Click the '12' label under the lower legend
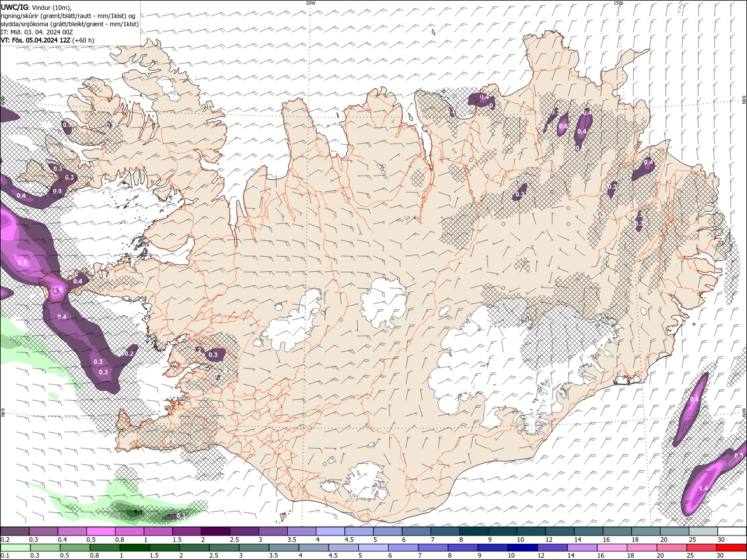The image size is (747, 560). coord(541,556)
